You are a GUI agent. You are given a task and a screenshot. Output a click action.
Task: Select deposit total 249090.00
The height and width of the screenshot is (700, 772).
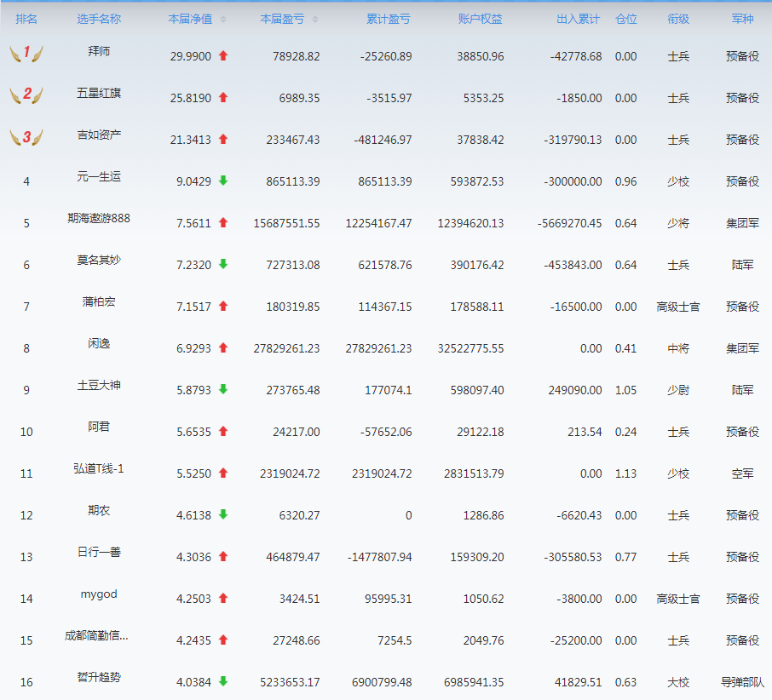(575, 391)
